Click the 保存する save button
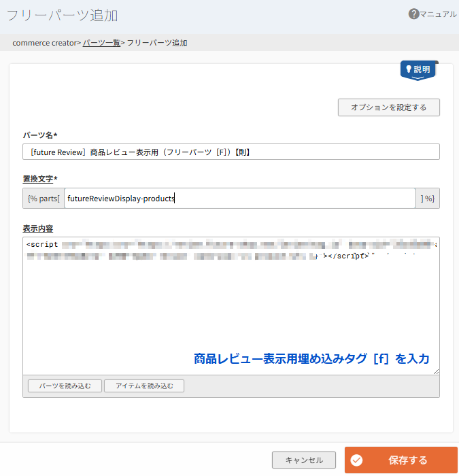The width and height of the screenshot is (459, 476). click(x=401, y=460)
